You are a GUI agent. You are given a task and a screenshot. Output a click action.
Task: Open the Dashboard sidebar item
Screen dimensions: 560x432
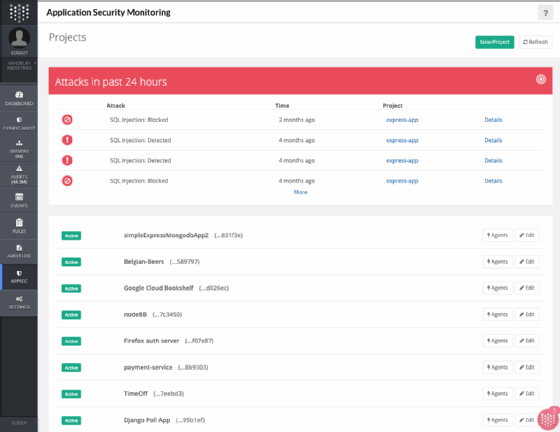19,98
